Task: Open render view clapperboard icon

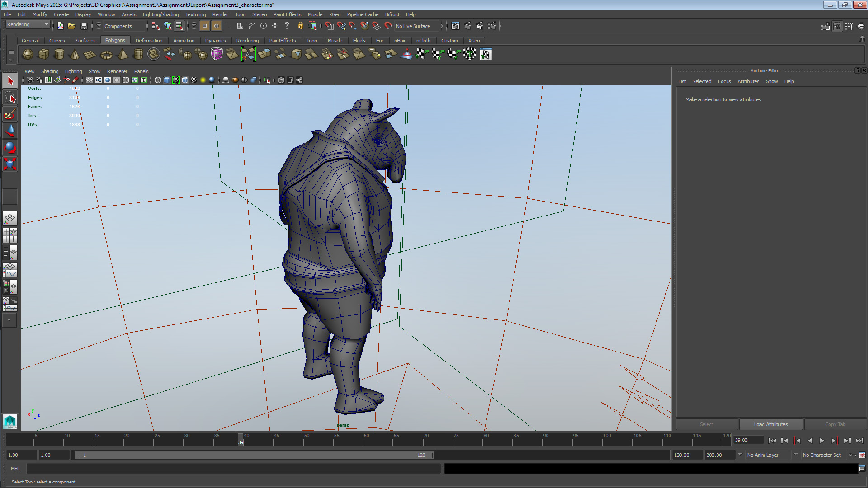Action: click(455, 26)
